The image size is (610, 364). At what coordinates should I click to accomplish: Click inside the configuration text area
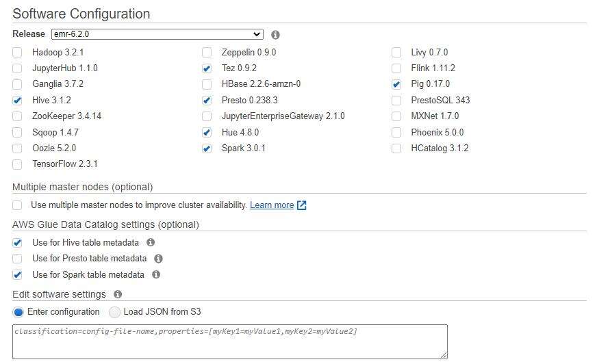click(x=229, y=341)
